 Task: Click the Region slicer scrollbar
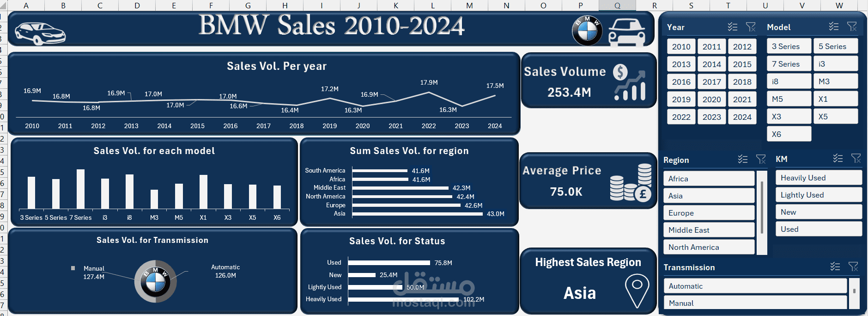coord(762,208)
